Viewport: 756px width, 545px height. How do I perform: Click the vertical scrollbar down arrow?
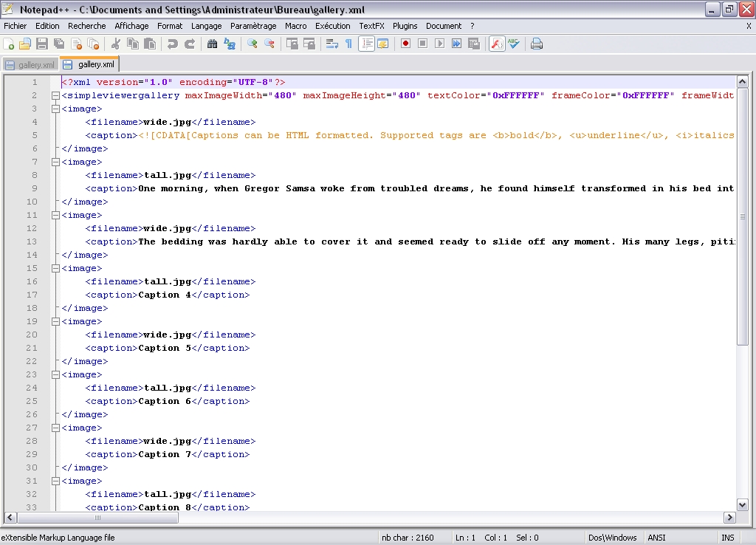pyautogui.click(x=743, y=504)
